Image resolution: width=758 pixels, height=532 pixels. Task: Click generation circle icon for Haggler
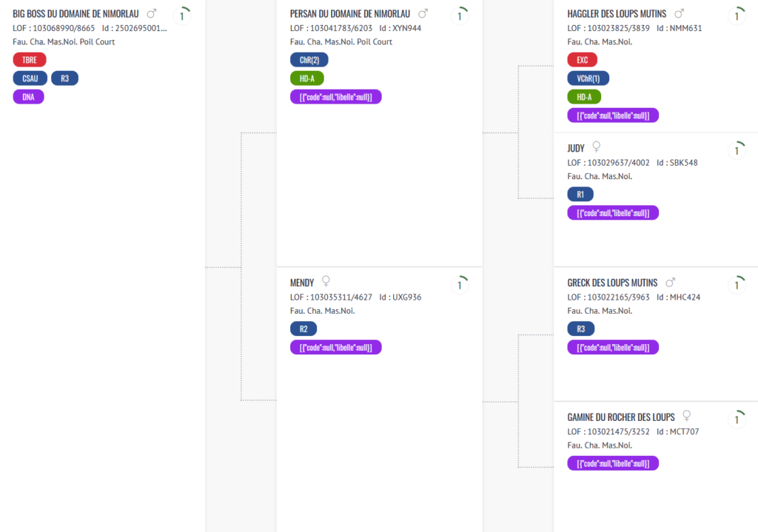point(737,16)
